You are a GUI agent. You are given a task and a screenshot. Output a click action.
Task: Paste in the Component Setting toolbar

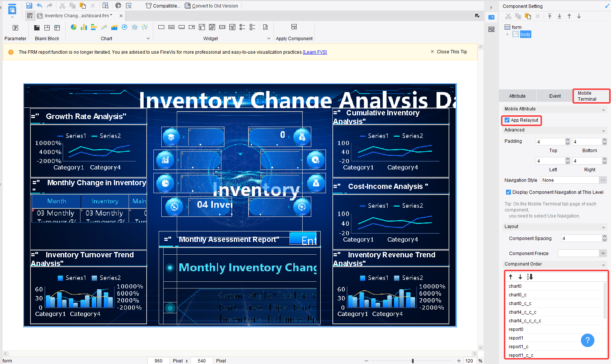(528, 16)
